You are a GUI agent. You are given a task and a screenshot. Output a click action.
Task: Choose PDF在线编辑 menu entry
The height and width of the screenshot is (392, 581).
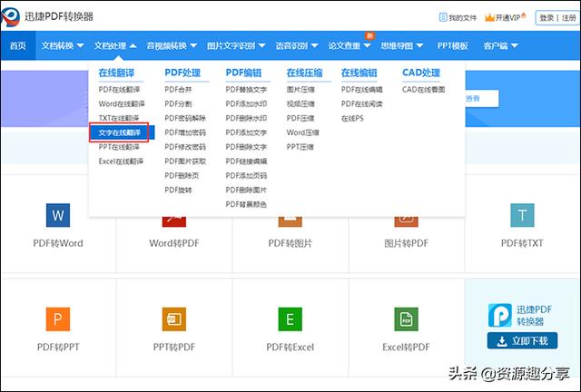[362, 89]
